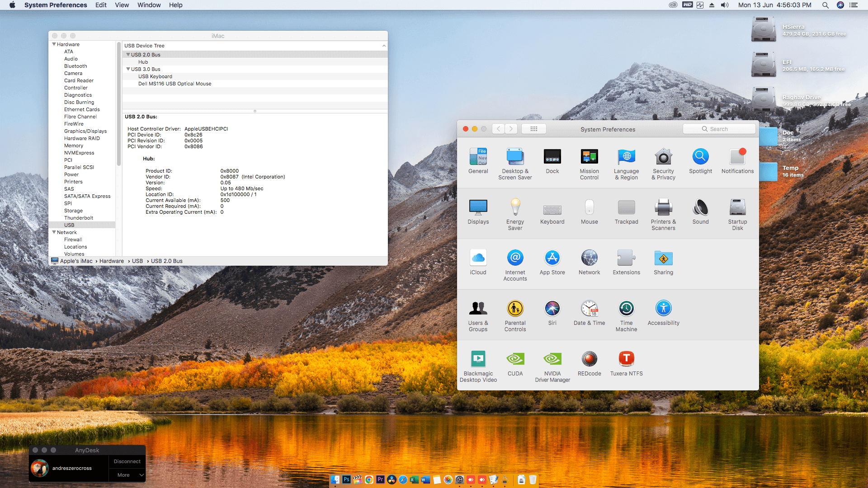Open Printers & Scanners preferences
868x488 pixels.
point(663,214)
